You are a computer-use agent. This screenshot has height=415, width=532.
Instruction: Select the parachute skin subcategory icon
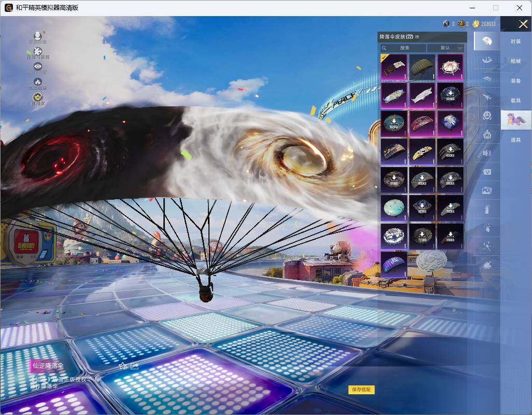[487, 41]
